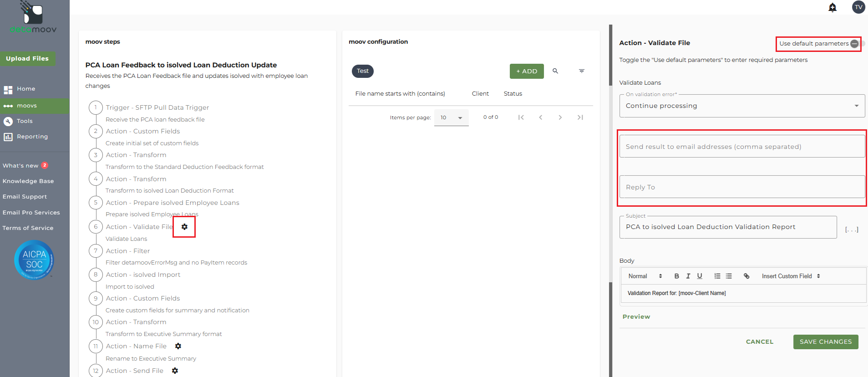The width and height of the screenshot is (868, 377).
Task: Select step 11 Action - Name File
Action: click(x=136, y=346)
